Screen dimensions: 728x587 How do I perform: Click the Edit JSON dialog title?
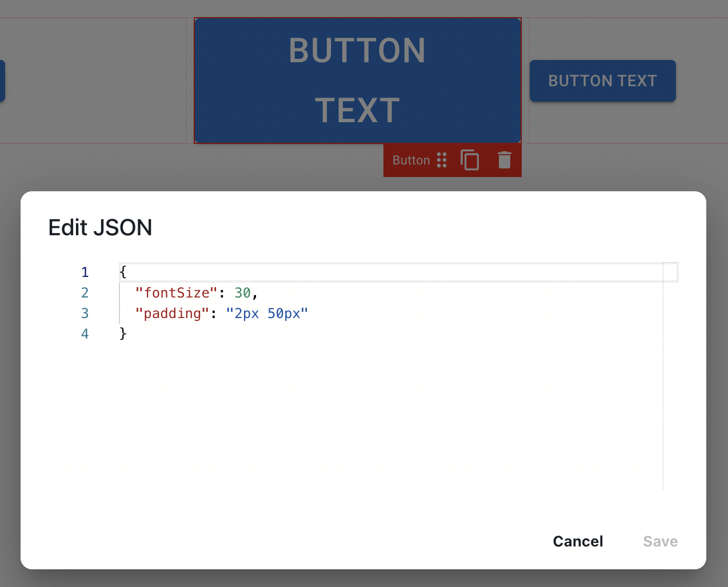100,227
